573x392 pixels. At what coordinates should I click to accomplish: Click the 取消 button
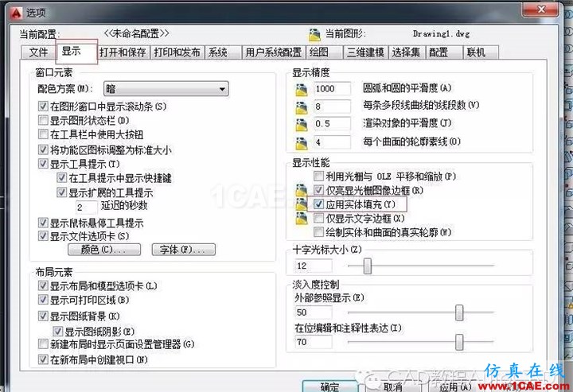pyautogui.click(x=393, y=387)
